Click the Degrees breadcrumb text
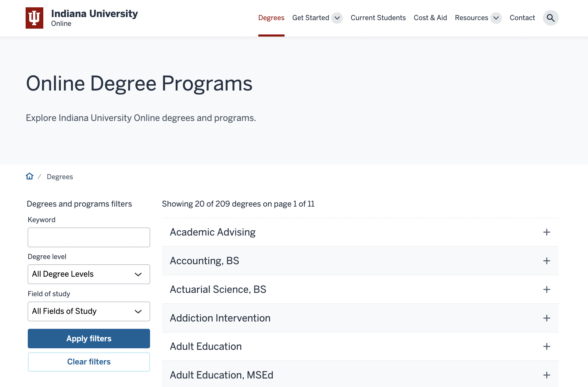 click(60, 177)
